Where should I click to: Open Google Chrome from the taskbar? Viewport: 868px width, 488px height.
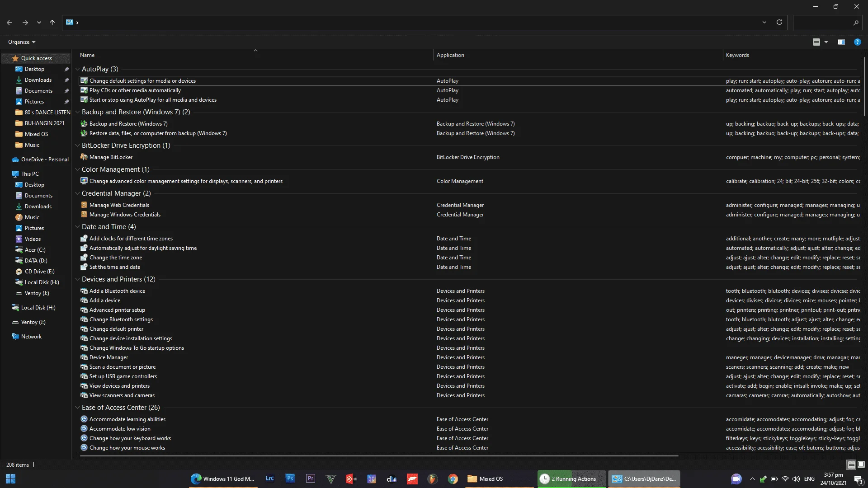[453, 479]
